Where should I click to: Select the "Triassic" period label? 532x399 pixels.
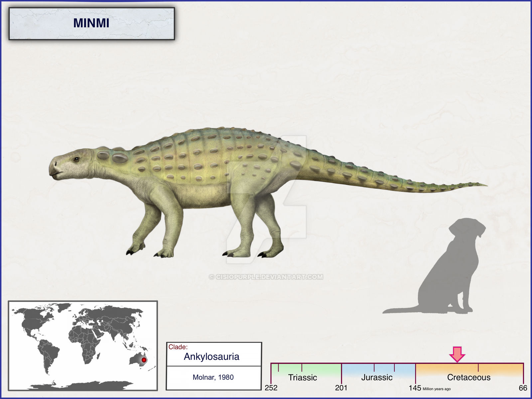[x=303, y=377]
